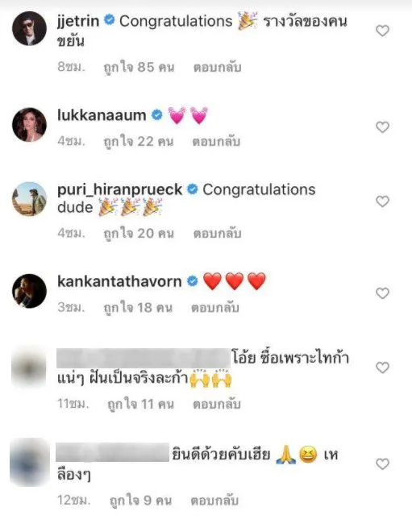This screenshot has width=412, height=532.
Task: Like puri_hiranprueck's comment via heart
Action: (x=382, y=202)
